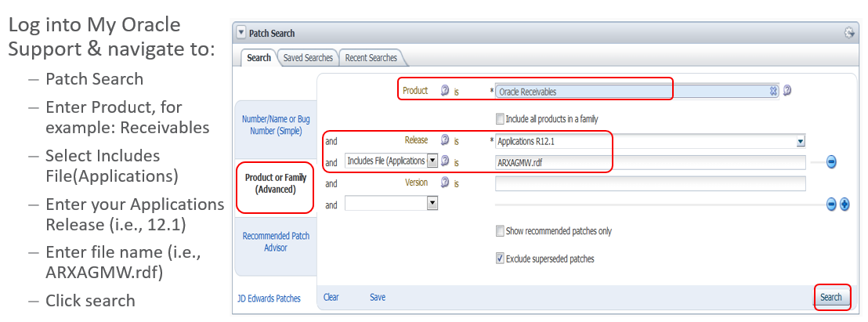Image resolution: width=868 pixels, height=322 pixels.
Task: Click help icon next to Release label
Action: pos(445,141)
